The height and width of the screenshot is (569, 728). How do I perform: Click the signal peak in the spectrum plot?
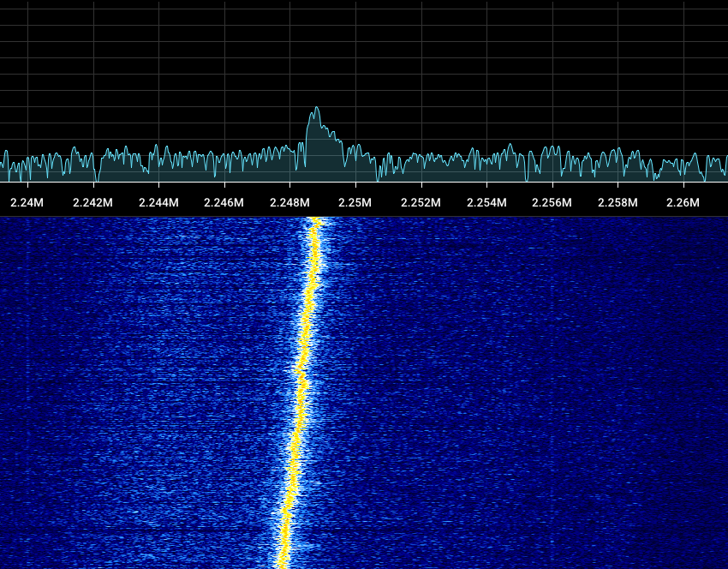coord(317,108)
